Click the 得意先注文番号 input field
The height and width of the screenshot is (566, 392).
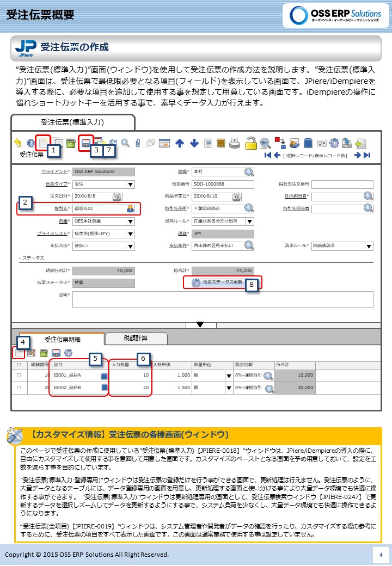tap(342, 184)
